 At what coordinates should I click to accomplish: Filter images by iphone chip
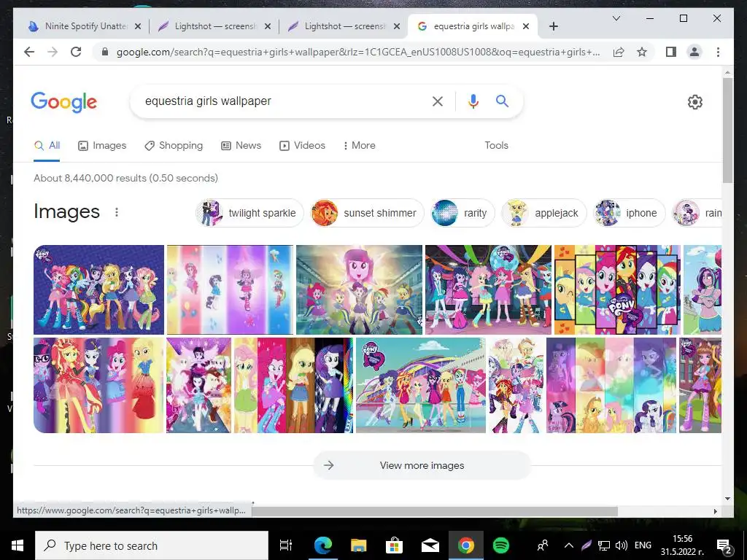[629, 213]
